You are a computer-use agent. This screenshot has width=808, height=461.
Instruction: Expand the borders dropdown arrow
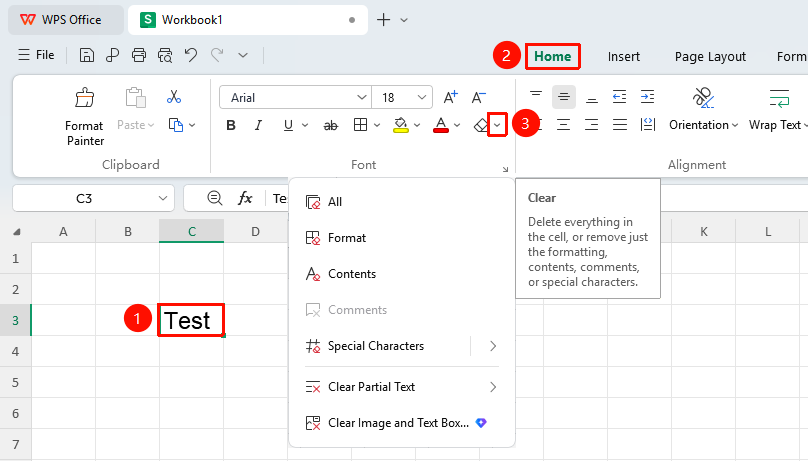point(377,125)
